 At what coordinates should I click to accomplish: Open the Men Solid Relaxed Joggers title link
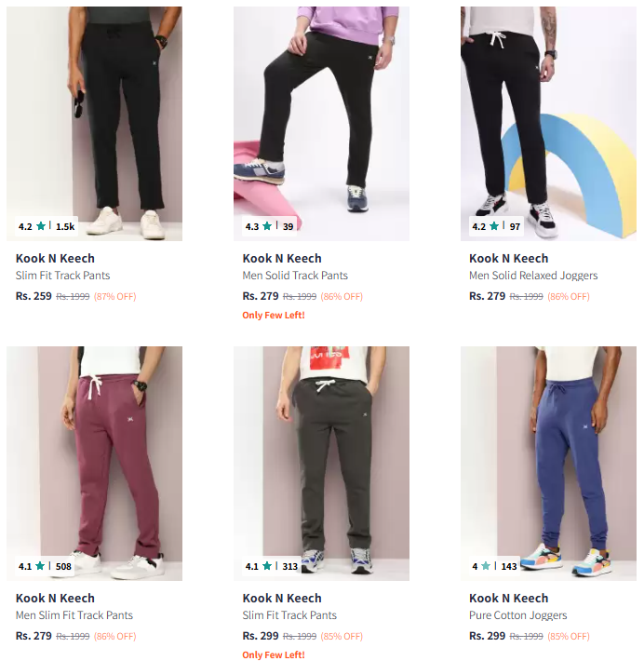point(533,276)
